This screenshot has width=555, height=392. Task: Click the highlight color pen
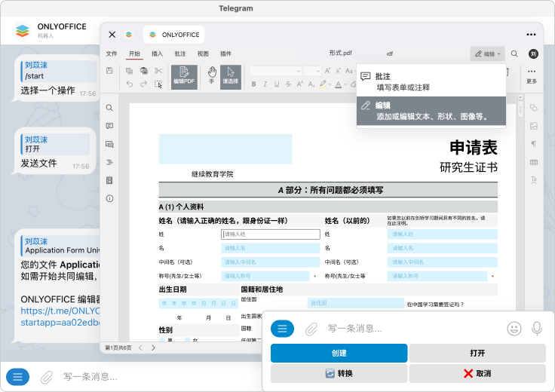click(323, 84)
